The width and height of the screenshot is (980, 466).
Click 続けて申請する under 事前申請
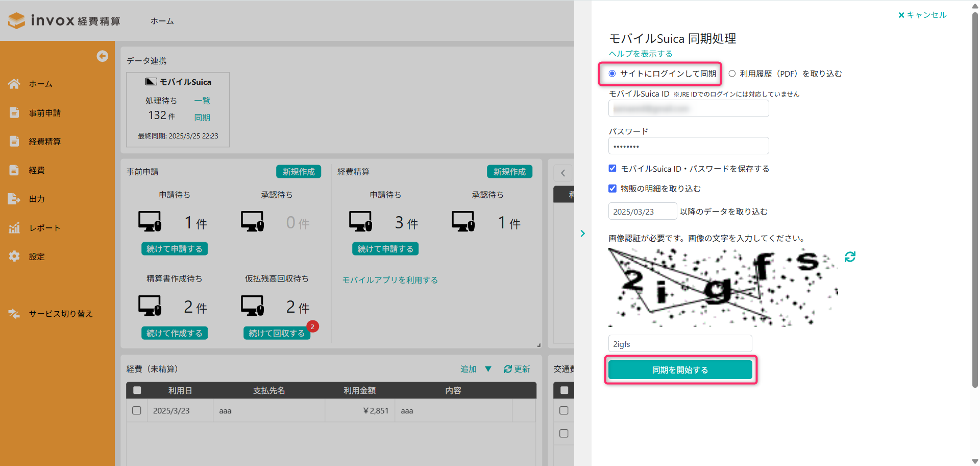point(175,249)
